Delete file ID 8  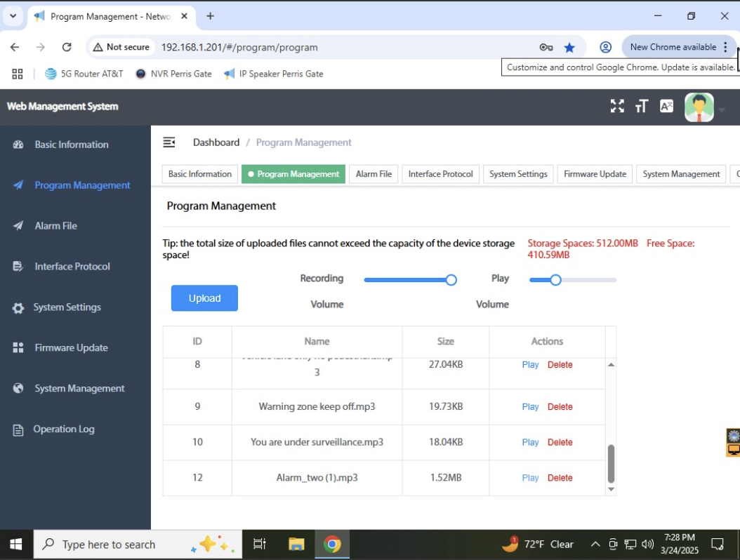point(560,365)
